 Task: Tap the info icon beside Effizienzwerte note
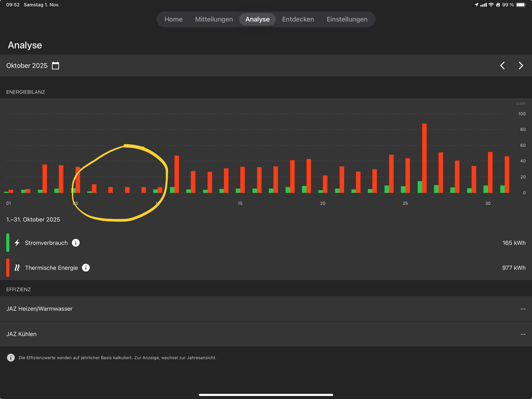click(11, 358)
